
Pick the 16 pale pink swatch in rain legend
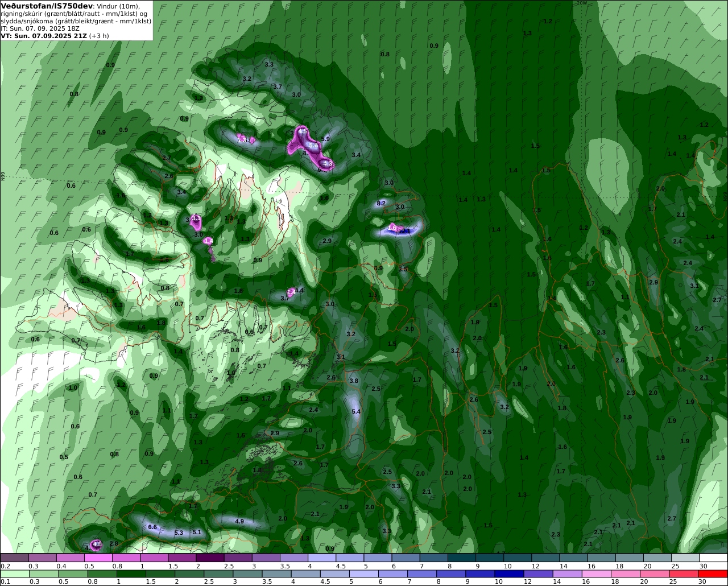597,573
